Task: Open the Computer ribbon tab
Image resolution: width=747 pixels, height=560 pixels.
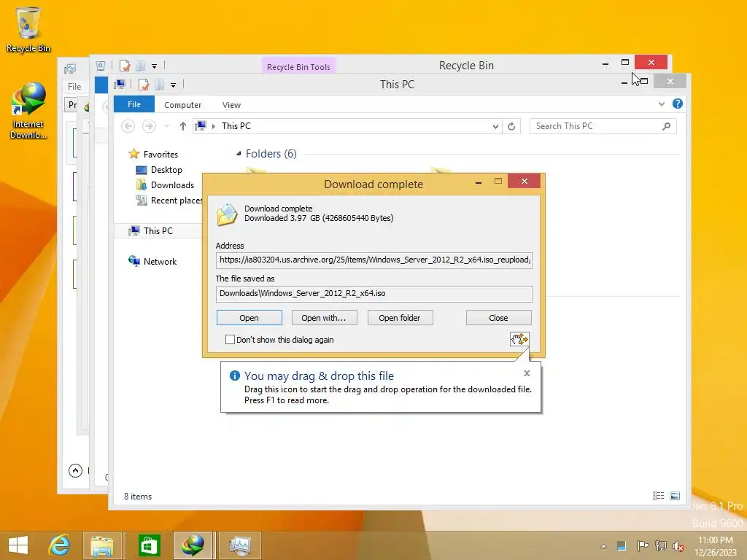Action: tap(183, 105)
